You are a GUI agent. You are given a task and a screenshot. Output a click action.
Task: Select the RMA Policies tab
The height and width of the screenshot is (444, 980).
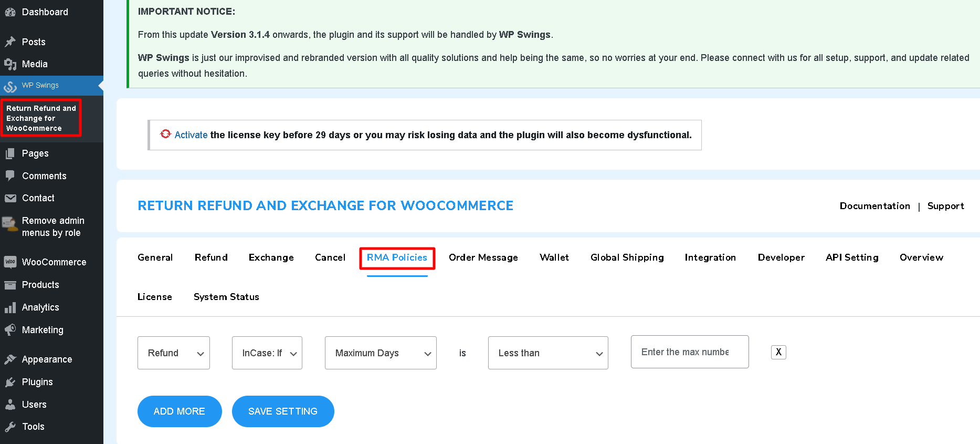(397, 257)
